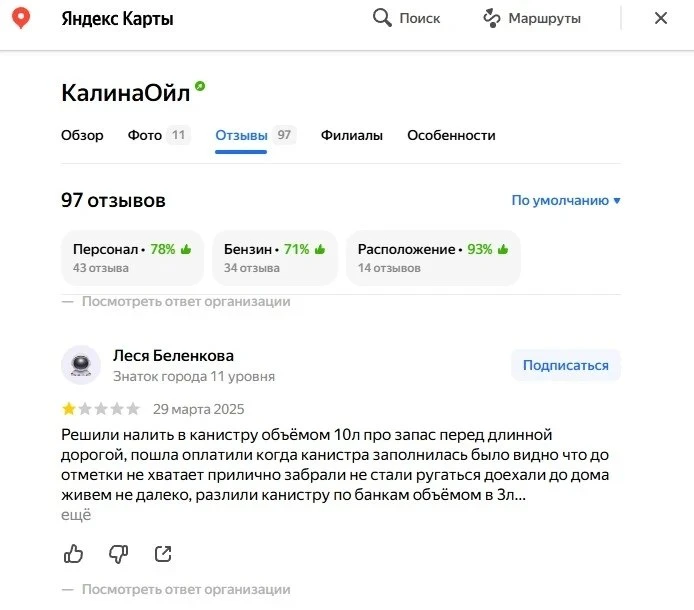Expand review text with ещё
The width and height of the screenshot is (694, 610).
pos(76,514)
